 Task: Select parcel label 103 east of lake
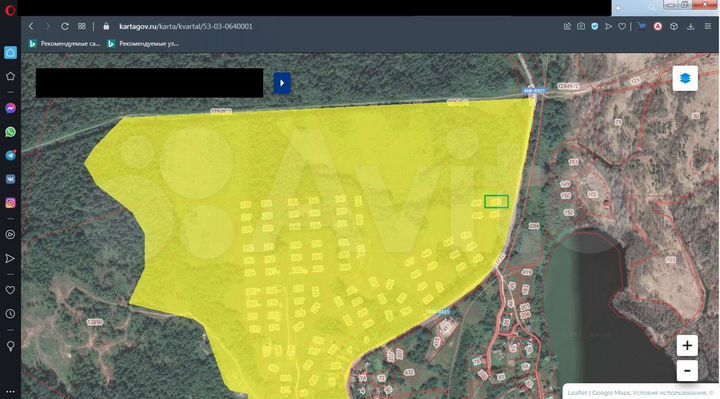tap(670, 259)
